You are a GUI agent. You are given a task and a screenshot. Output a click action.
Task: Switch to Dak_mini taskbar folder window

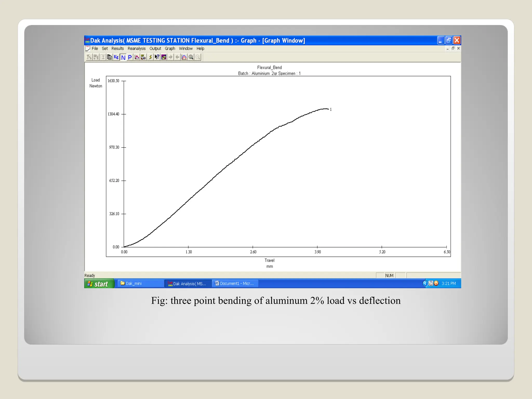click(141, 283)
